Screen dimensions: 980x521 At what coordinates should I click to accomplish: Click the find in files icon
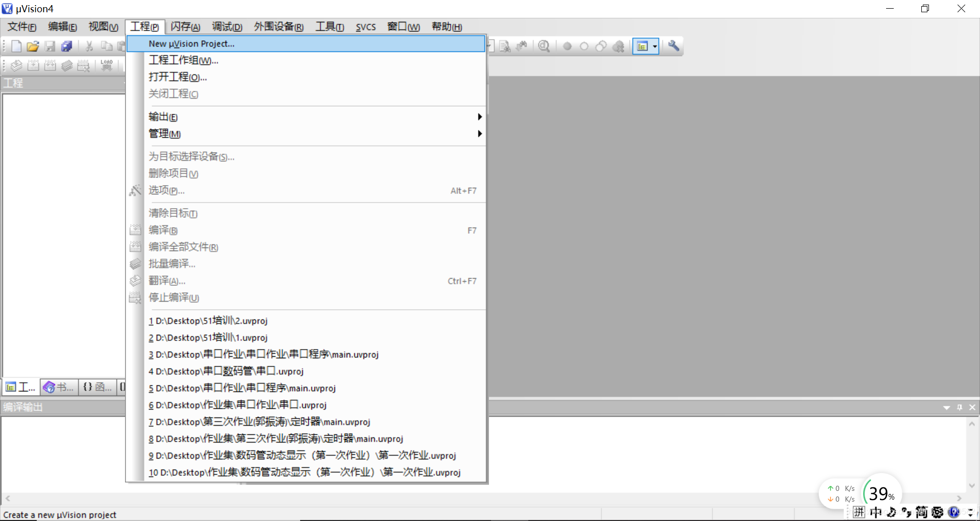(505, 46)
